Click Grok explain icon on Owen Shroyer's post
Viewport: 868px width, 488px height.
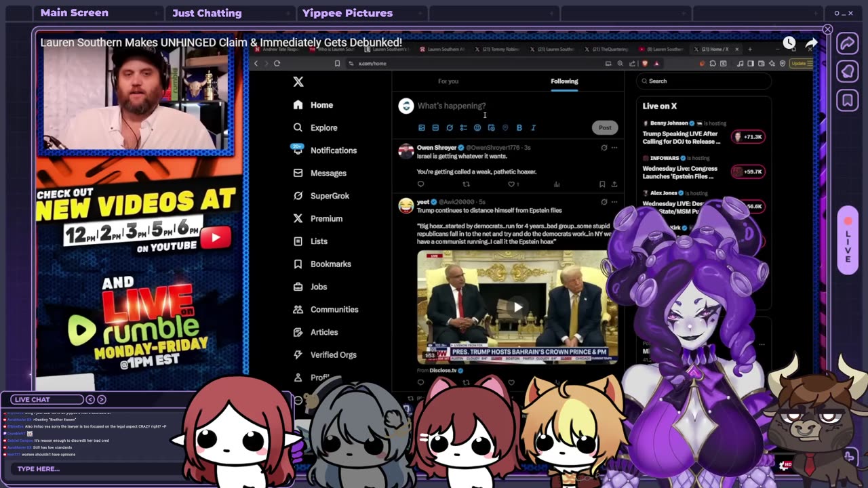click(604, 147)
